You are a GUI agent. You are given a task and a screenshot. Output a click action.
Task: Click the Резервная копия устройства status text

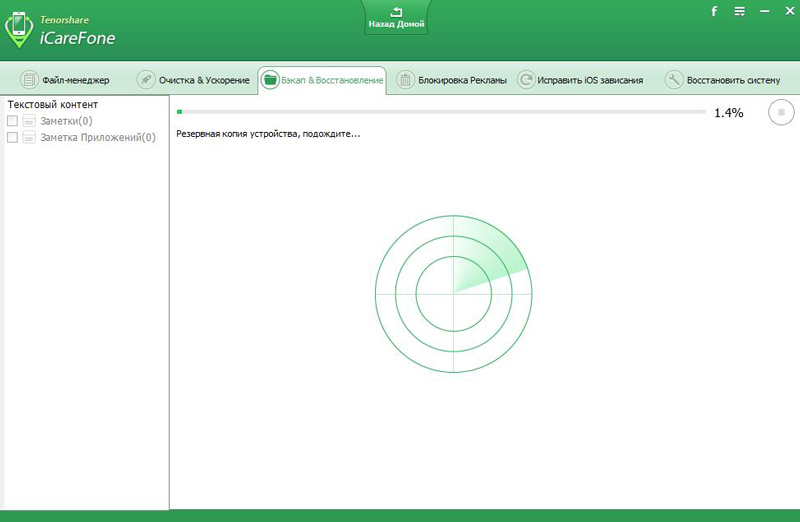click(x=268, y=134)
